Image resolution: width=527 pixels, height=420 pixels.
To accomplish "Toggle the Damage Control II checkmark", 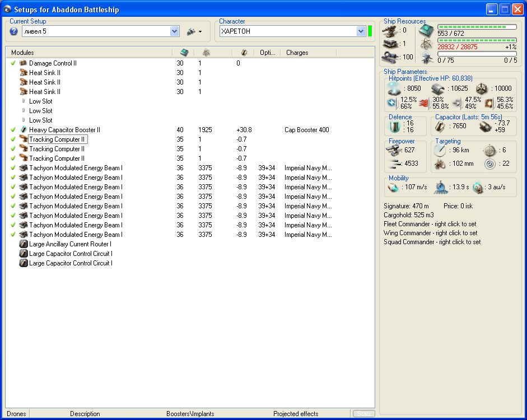I will (13, 63).
